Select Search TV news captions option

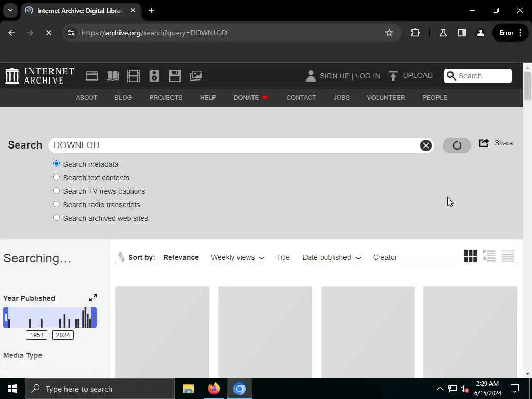[x=56, y=191]
